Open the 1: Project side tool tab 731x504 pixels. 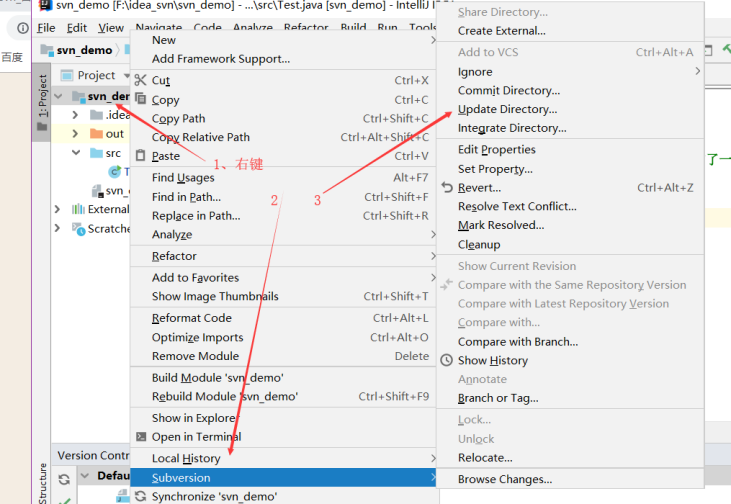(x=42, y=102)
